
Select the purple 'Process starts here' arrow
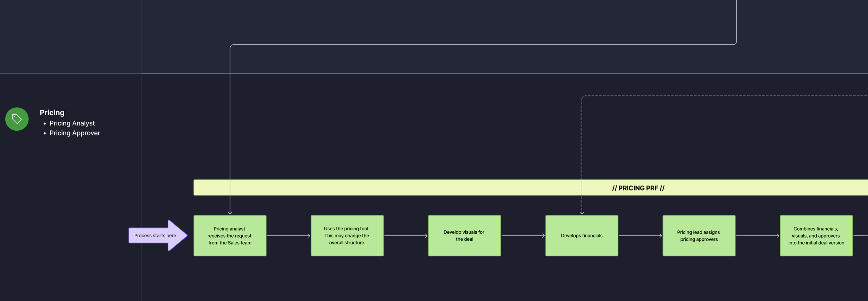point(158,235)
